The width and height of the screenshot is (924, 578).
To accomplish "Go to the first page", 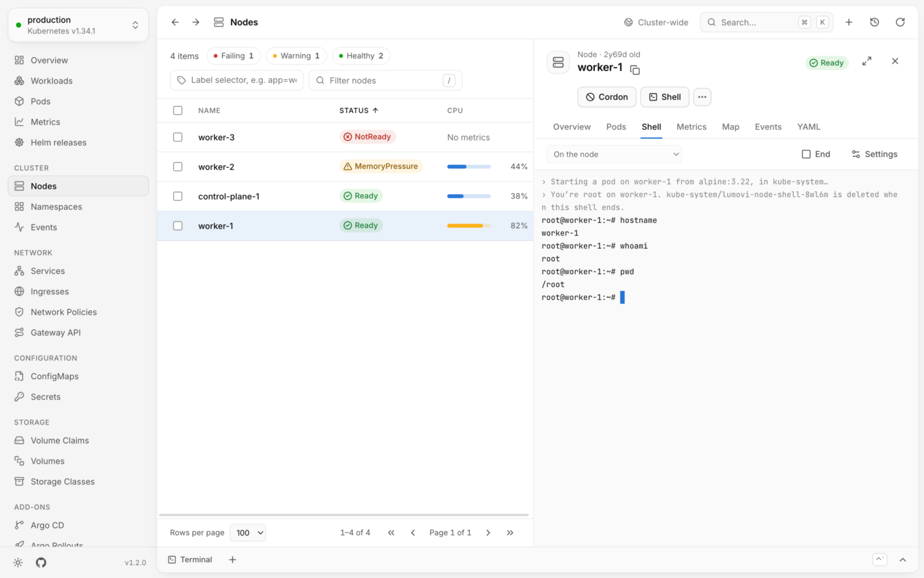I will point(391,533).
